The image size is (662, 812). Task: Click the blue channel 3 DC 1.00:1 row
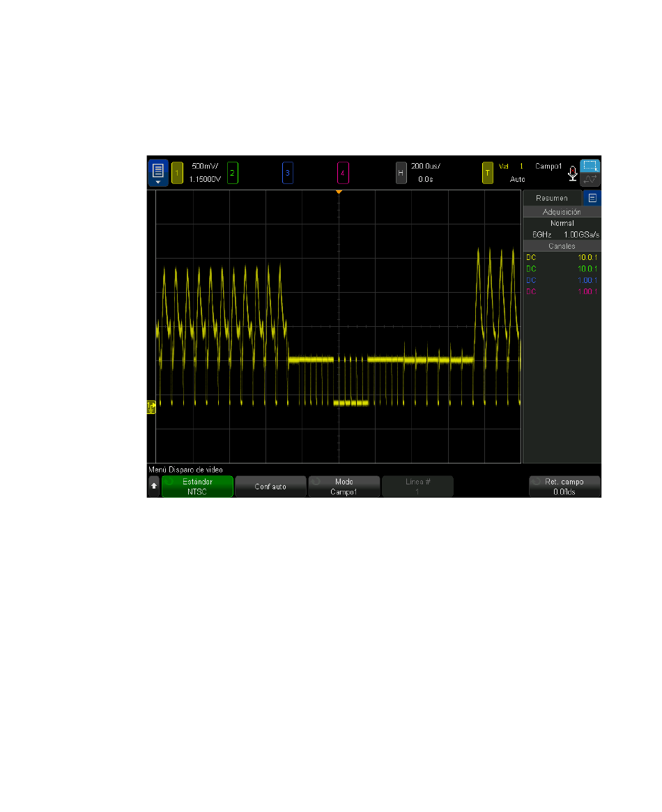(x=562, y=280)
